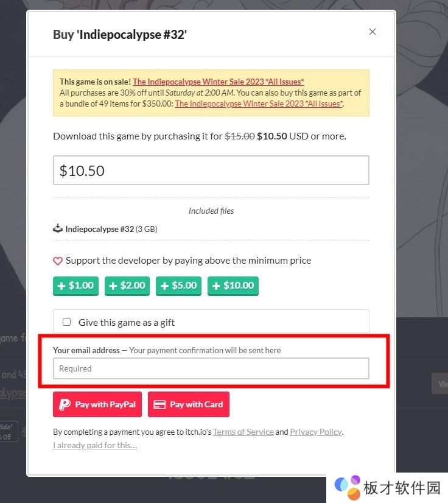Open the Terms of Service link

coord(243,432)
